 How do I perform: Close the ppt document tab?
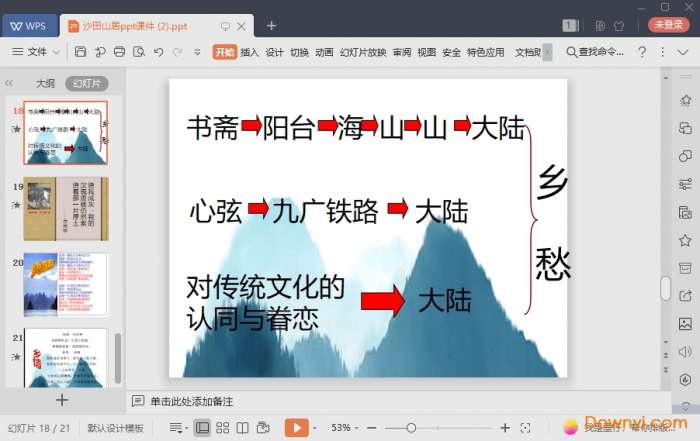pyautogui.click(x=242, y=26)
